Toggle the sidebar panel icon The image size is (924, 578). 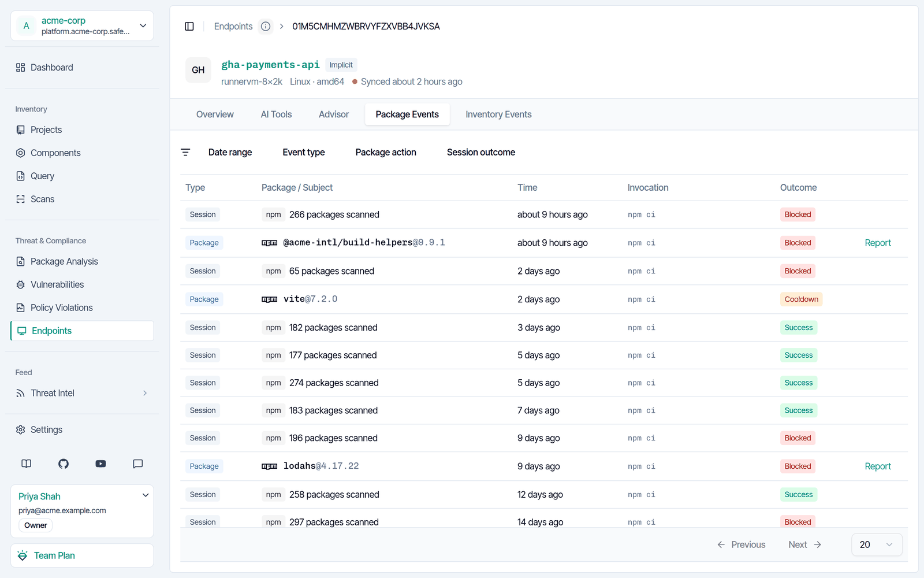pyautogui.click(x=189, y=27)
